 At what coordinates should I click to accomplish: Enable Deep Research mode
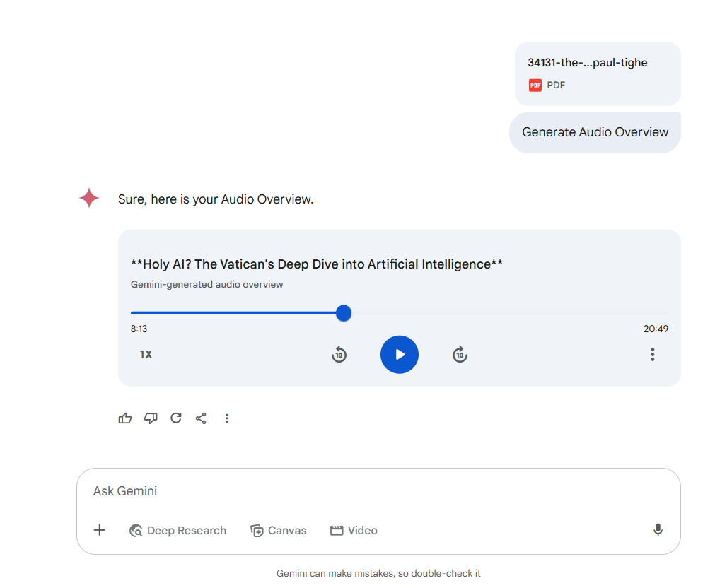click(x=178, y=531)
